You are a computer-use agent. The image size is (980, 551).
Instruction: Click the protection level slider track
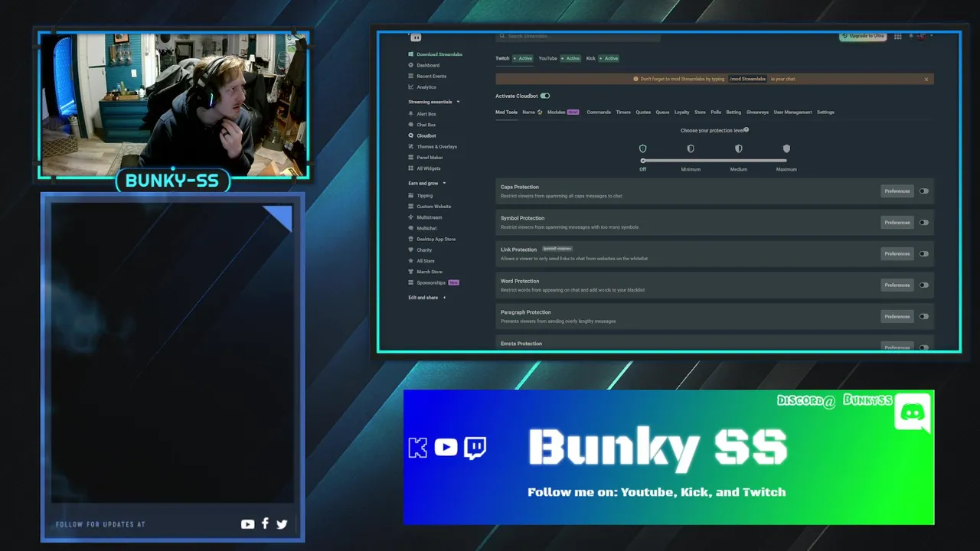point(714,161)
